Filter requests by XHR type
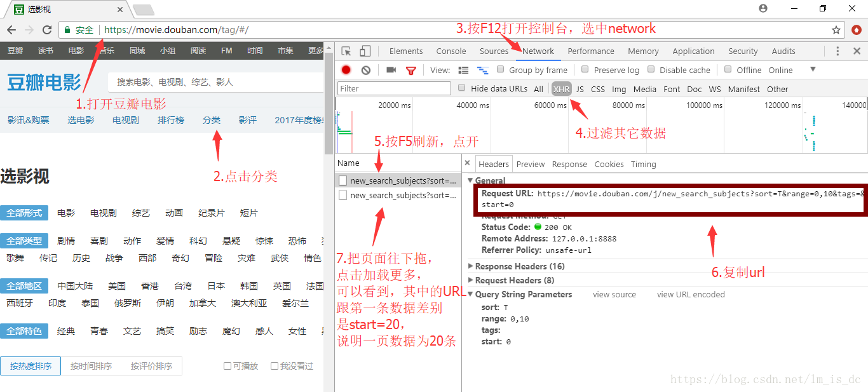This screenshot has height=392, width=868. (x=562, y=89)
